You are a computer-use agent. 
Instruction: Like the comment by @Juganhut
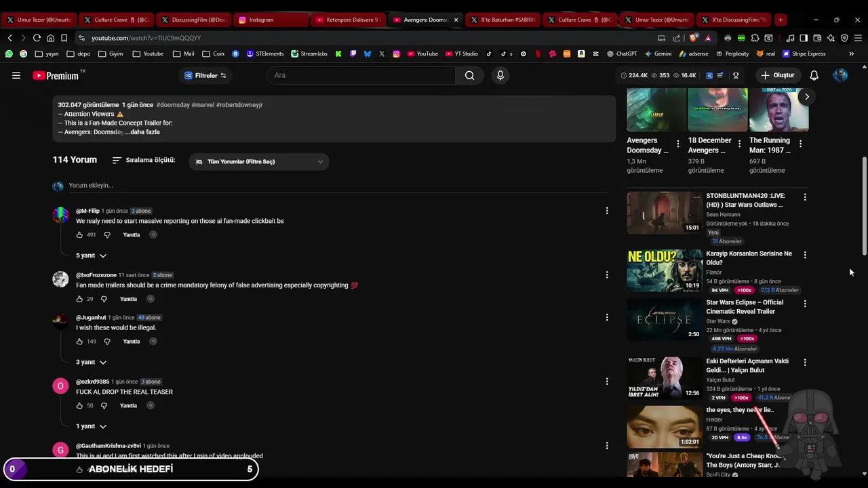tap(79, 342)
